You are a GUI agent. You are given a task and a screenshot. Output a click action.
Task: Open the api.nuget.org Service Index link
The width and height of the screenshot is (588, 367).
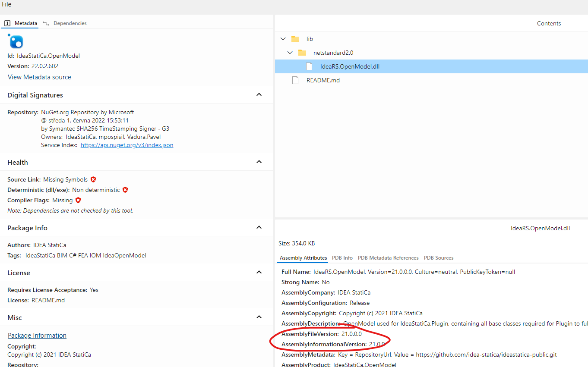coord(127,145)
